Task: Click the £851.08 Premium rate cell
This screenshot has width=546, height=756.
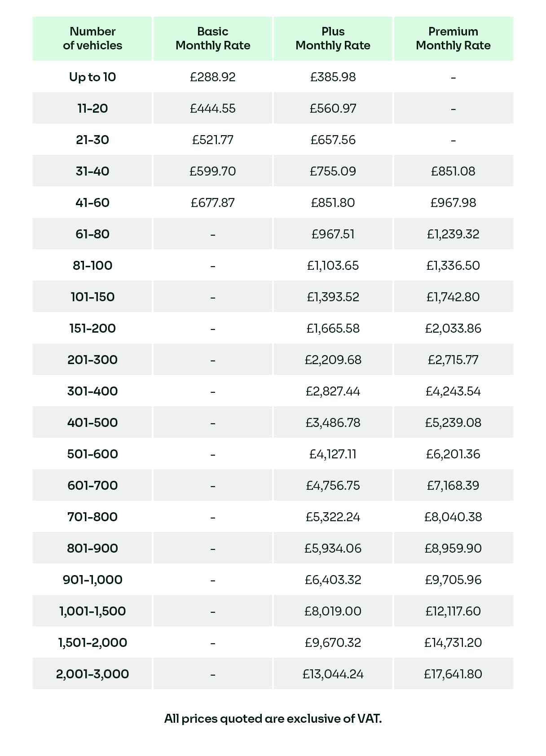Action: point(453,171)
